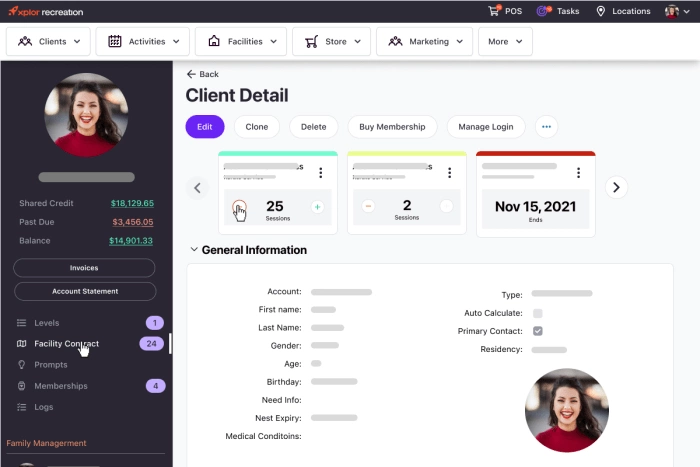Toggle the Auto Calculate checkbox
This screenshot has height=467, width=700.
tap(538, 313)
